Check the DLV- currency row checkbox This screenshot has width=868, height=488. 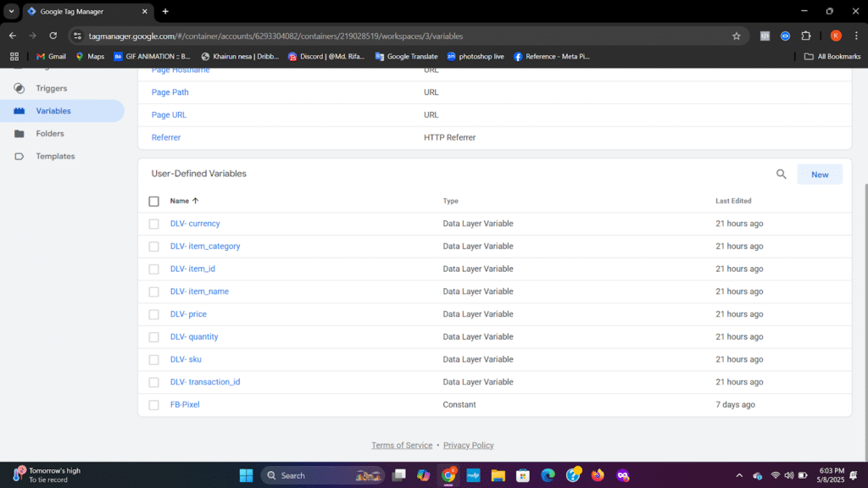click(154, 224)
